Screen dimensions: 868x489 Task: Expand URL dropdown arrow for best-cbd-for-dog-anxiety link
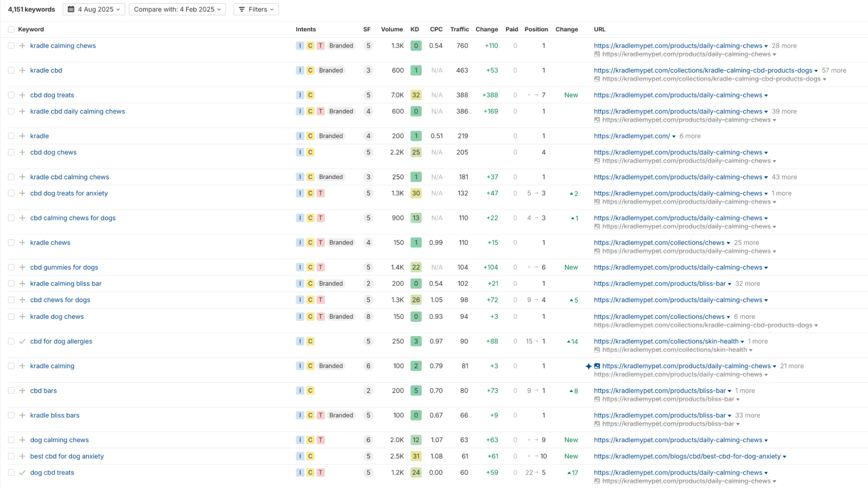[784, 456]
